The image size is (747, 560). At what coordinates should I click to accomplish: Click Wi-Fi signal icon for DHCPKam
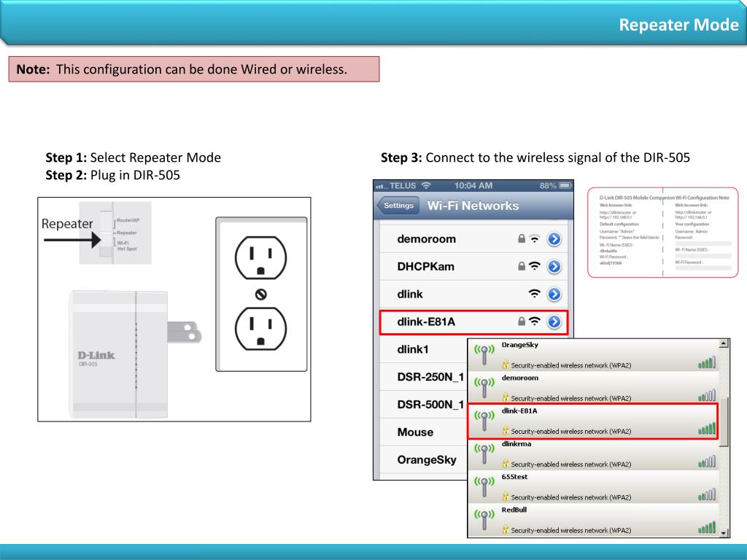pyautogui.click(x=535, y=266)
